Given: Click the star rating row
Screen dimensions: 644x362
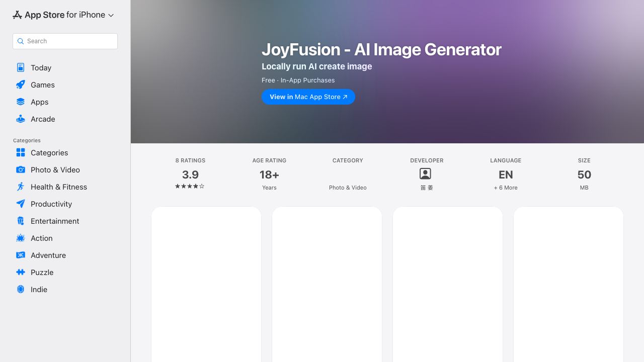Looking at the screenshot, I should [x=190, y=186].
